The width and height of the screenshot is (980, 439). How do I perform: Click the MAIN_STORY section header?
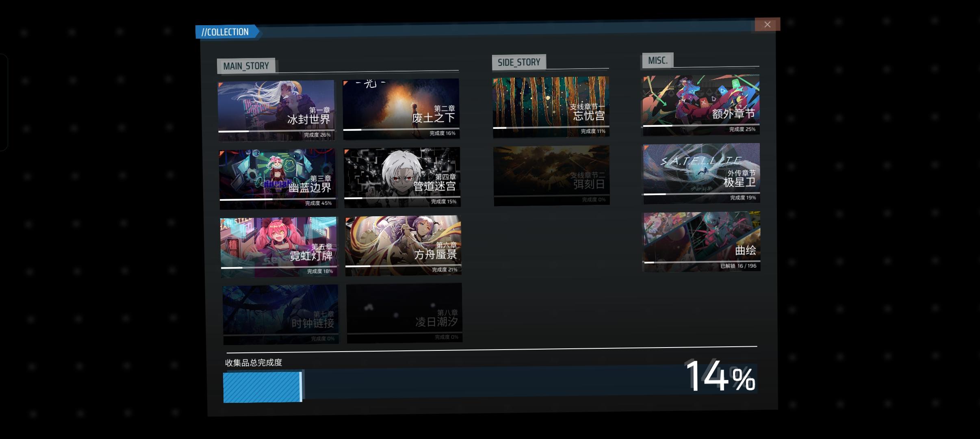pyautogui.click(x=246, y=66)
